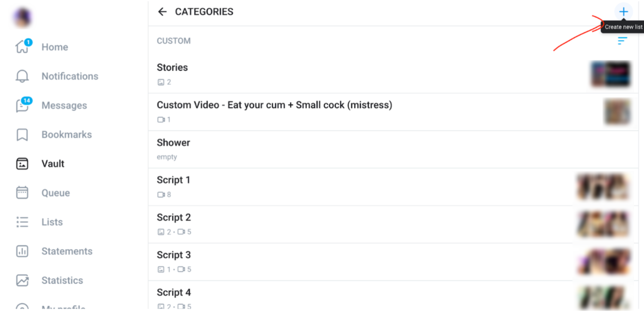Click the Stories category thumbnail

[x=610, y=74]
